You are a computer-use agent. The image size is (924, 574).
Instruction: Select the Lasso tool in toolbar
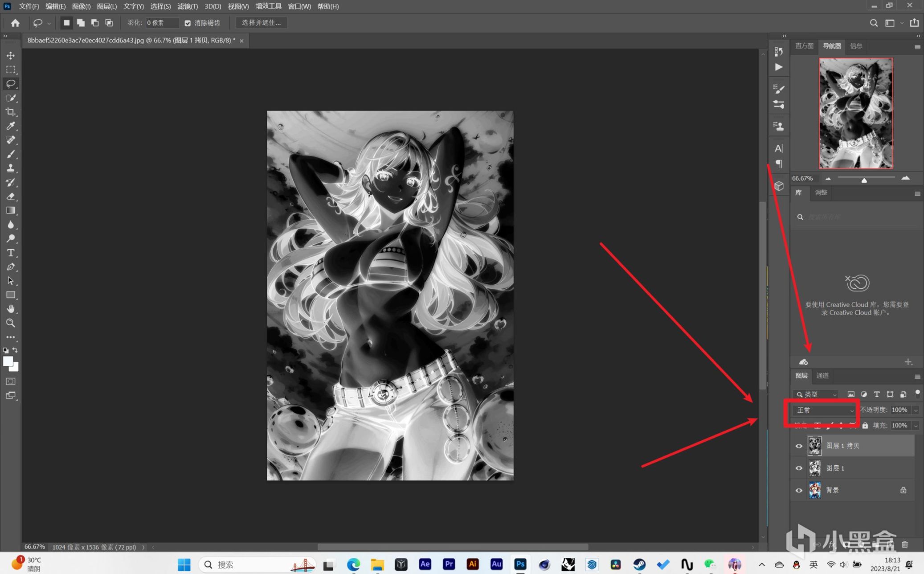[11, 84]
